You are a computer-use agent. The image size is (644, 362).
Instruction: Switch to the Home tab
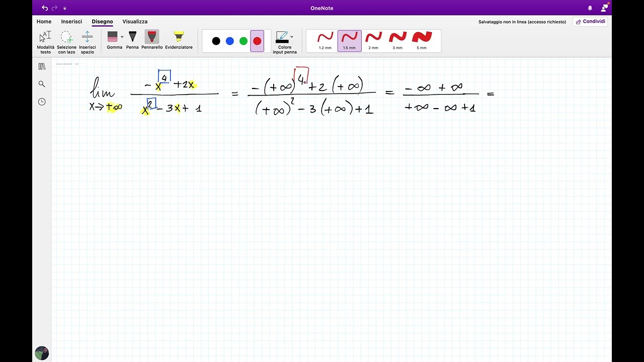coord(44,22)
